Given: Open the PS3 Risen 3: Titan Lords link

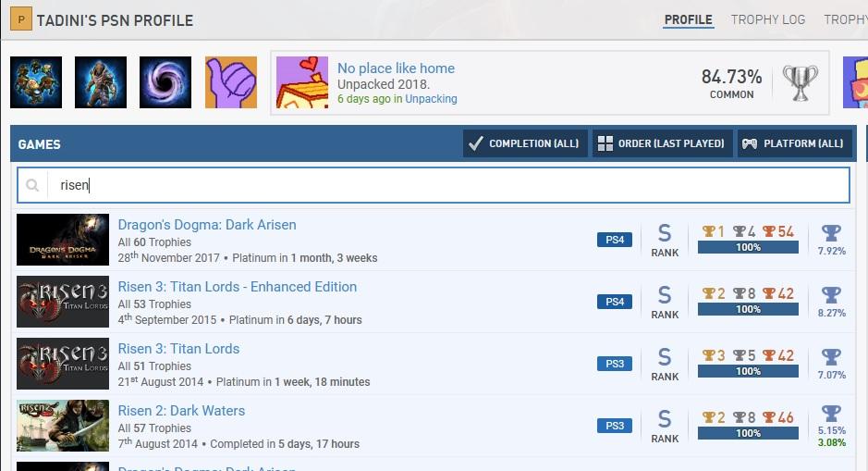Looking at the screenshot, I should click(x=178, y=349).
